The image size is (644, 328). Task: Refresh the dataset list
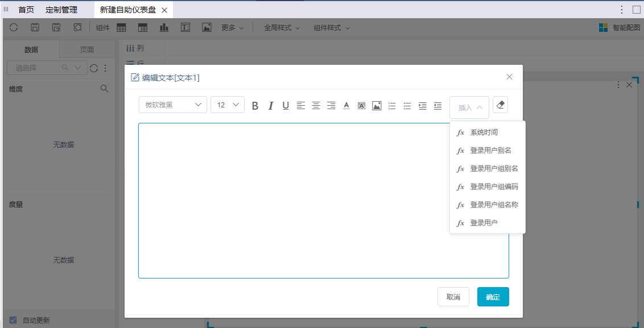94,68
